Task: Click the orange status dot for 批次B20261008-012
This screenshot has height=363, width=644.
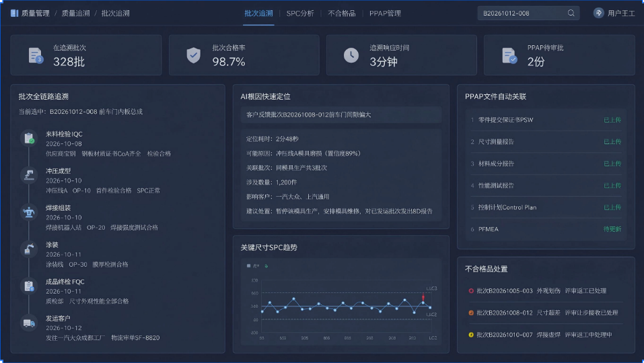Action: [x=471, y=313]
